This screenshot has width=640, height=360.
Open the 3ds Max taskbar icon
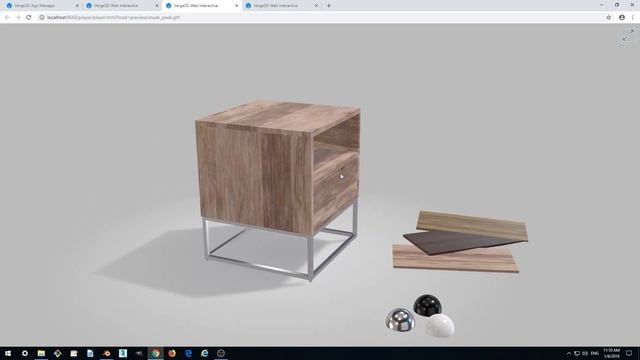click(123, 353)
